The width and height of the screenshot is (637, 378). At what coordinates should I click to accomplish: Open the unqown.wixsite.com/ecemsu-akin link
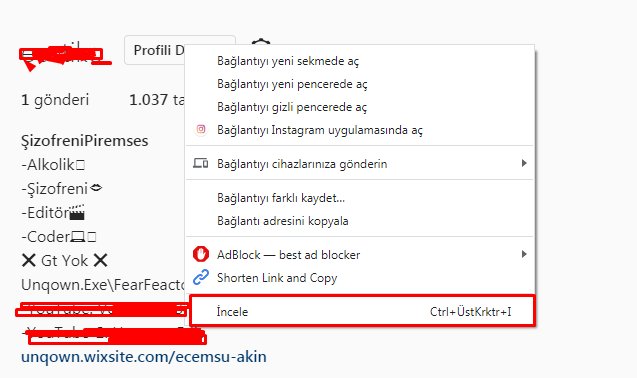tap(144, 357)
